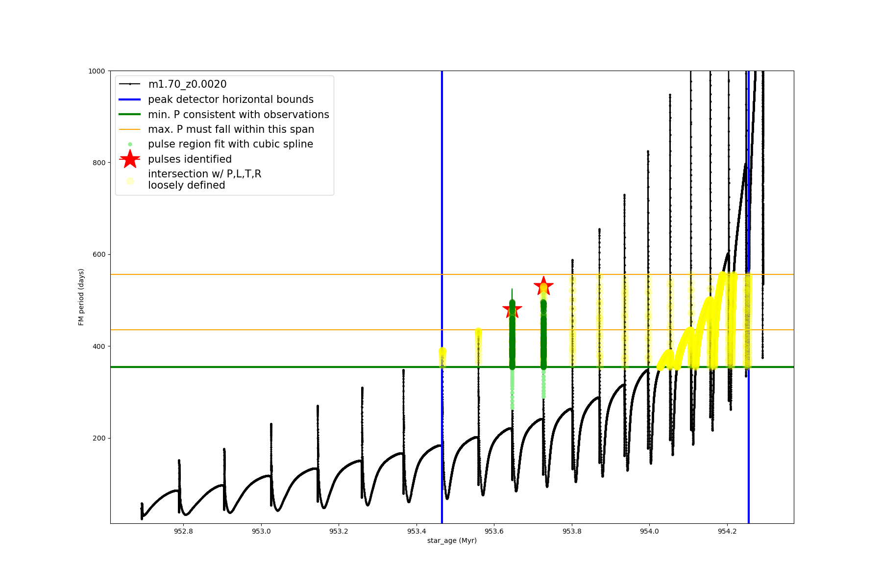
Task: Click the 954.2 x-axis tick label
Action: tap(727, 531)
